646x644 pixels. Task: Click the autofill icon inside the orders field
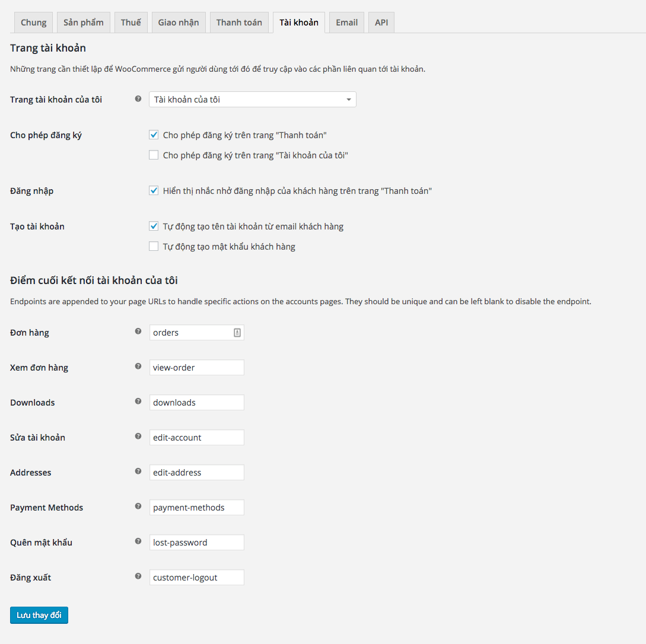(237, 333)
